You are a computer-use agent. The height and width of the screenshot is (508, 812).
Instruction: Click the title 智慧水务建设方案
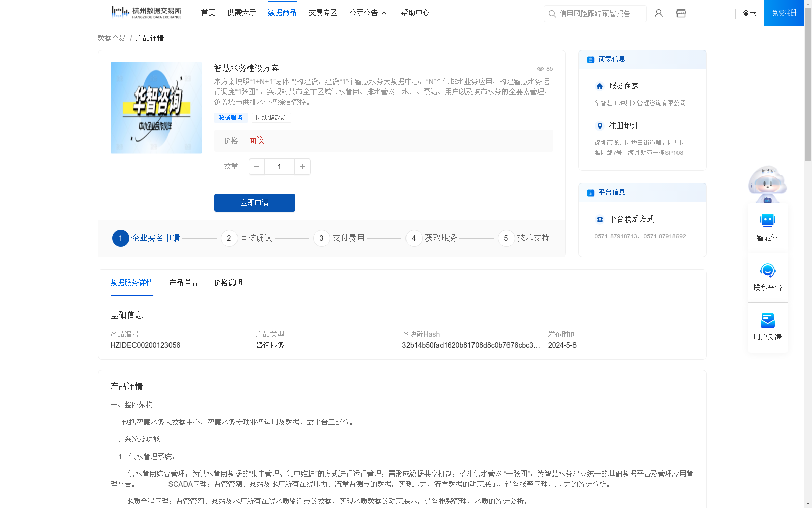[x=246, y=69]
